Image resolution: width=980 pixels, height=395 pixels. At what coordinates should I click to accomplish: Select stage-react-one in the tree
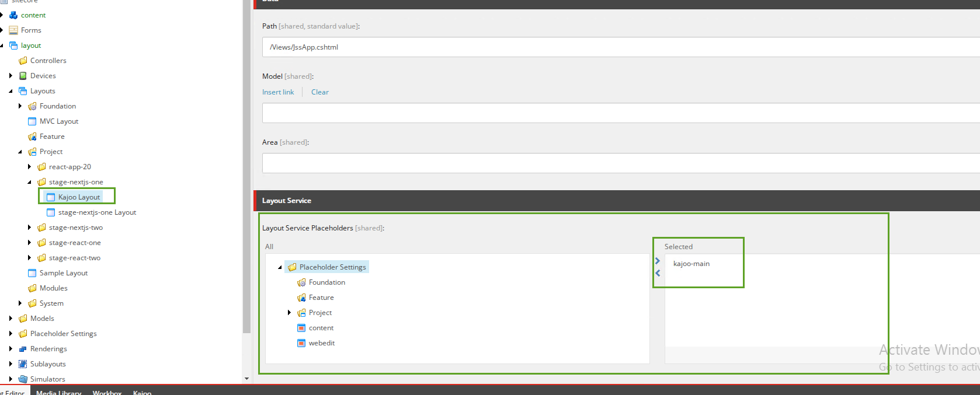click(75, 243)
